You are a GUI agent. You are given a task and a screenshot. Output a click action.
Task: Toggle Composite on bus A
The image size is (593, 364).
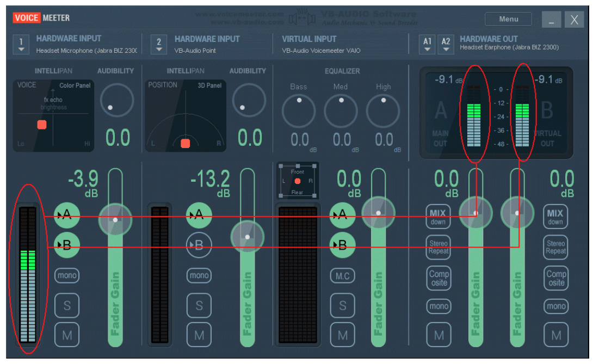click(438, 278)
